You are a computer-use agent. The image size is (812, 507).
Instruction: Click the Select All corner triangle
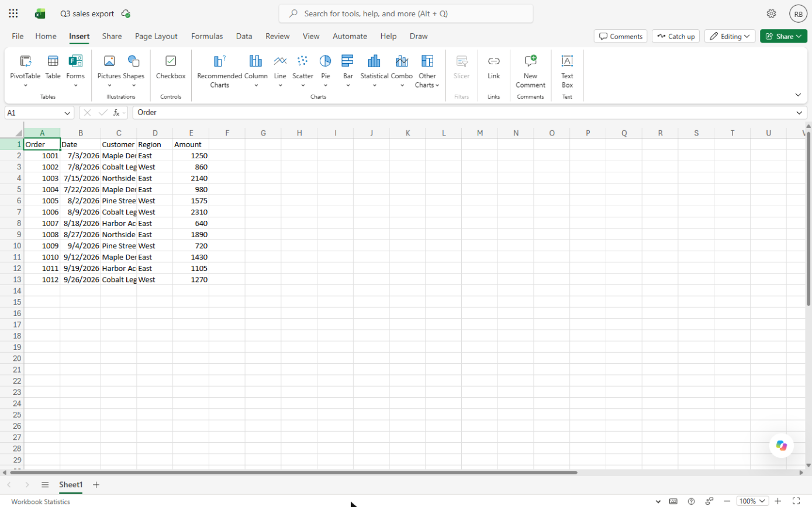pyautogui.click(x=19, y=133)
